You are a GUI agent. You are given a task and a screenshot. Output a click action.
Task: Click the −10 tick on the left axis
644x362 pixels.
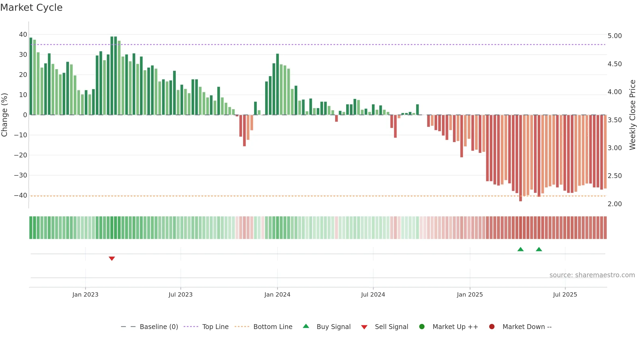coord(21,135)
